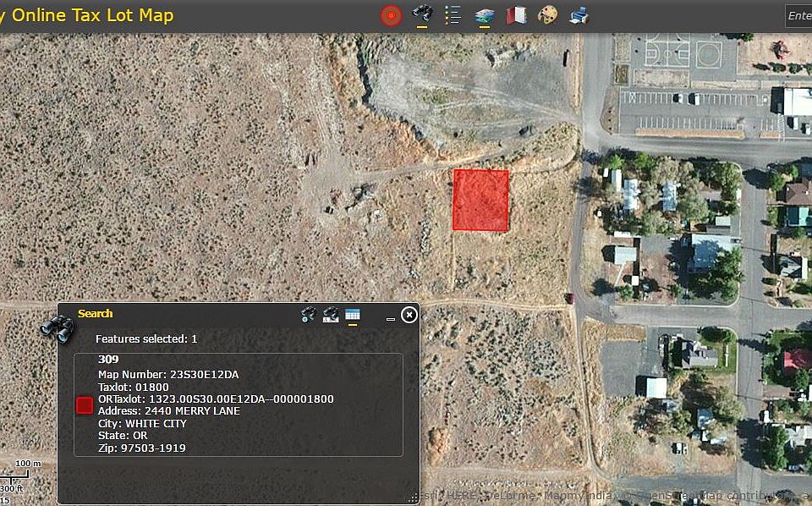Click the ORTaxlot value line
Screen dimensions: 812x506
point(216,399)
